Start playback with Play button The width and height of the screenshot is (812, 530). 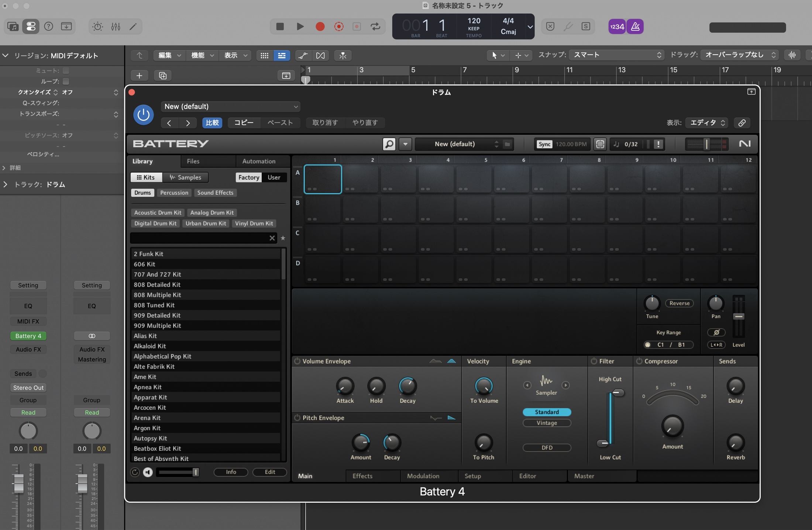[x=300, y=27]
